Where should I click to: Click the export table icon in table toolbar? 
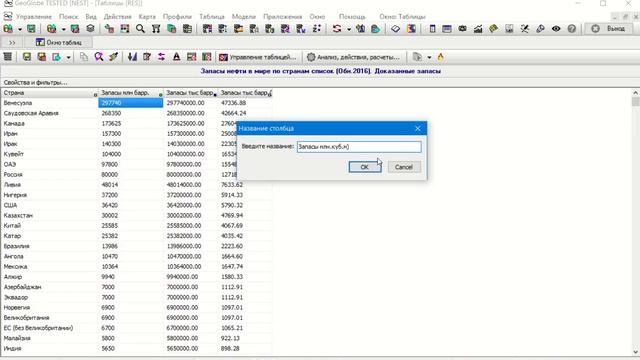[57, 57]
